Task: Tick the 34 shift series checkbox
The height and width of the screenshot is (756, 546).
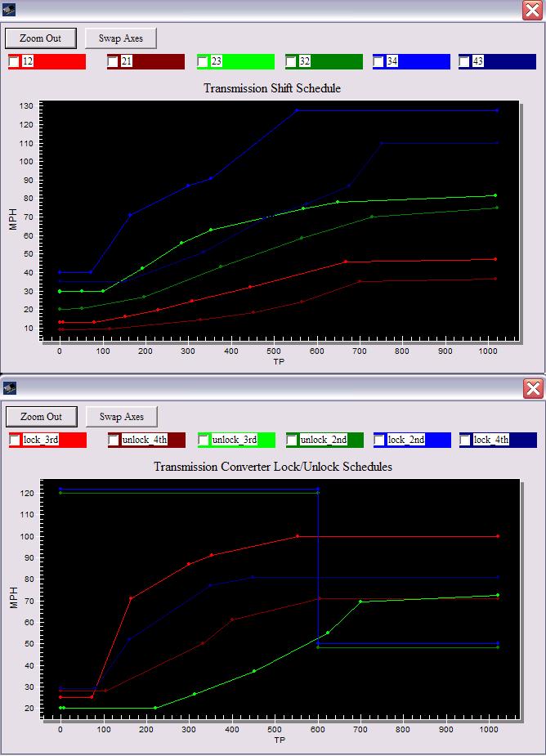Action: point(378,62)
